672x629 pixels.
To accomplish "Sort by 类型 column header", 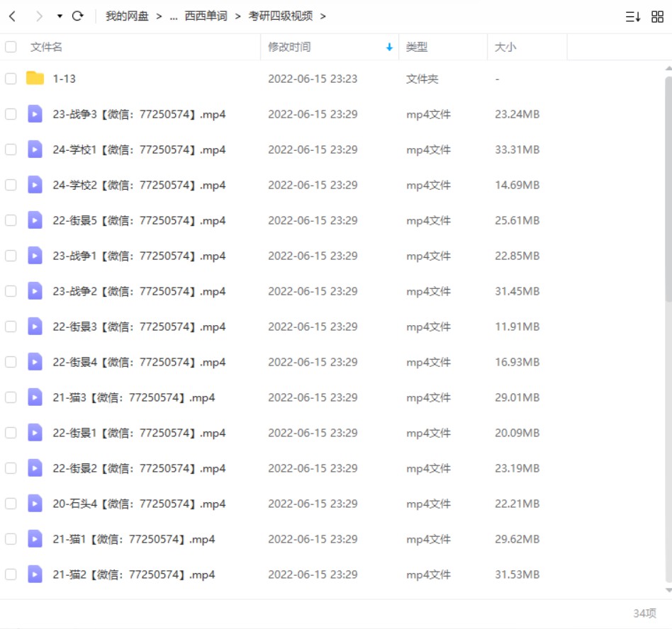I will 417,47.
